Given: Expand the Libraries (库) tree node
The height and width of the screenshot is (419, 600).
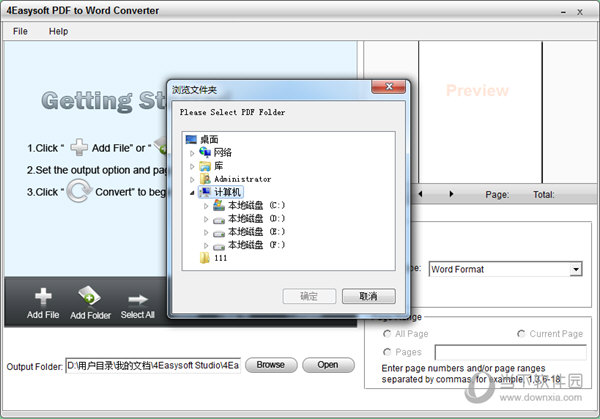Looking at the screenshot, I should coord(192,166).
